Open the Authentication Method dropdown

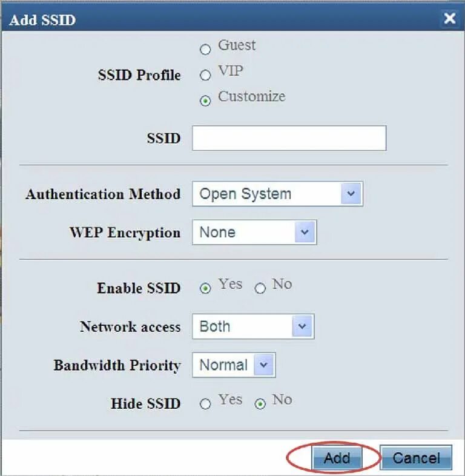coord(277,194)
